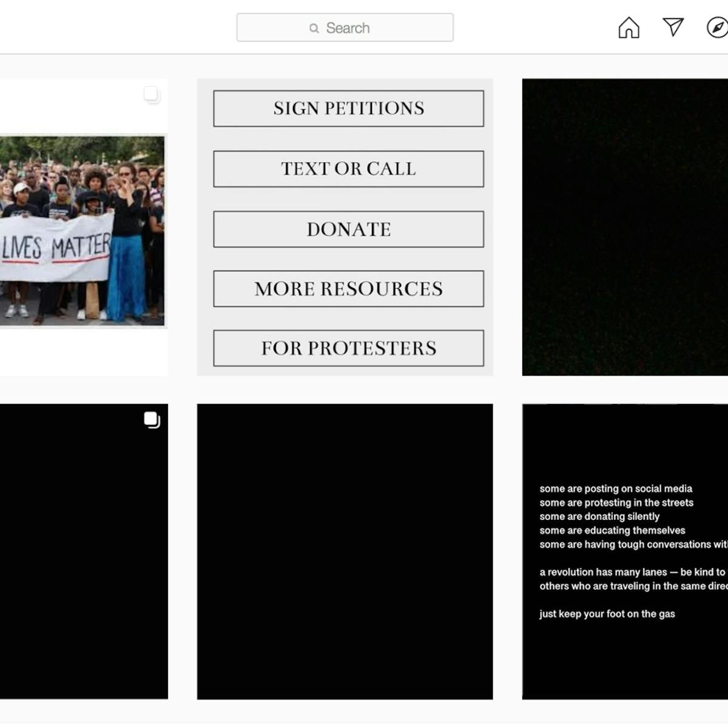728x728 pixels.
Task: Click 'some are posting on social media' line
Action: click(x=616, y=489)
